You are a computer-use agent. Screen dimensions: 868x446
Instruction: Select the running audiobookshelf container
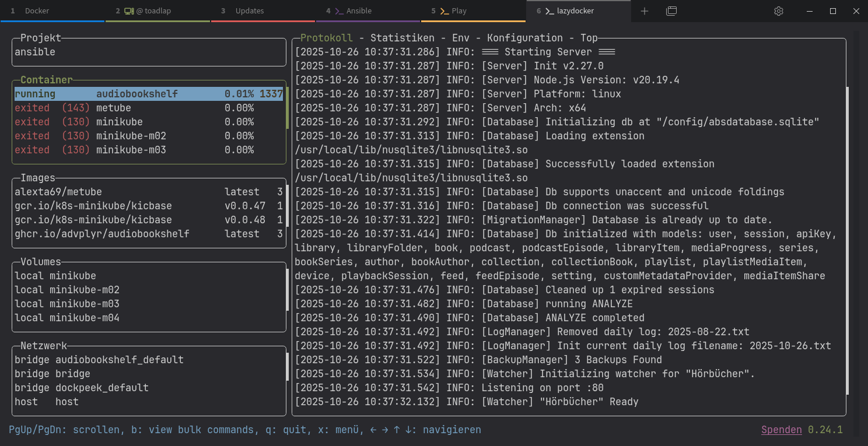tap(136, 94)
